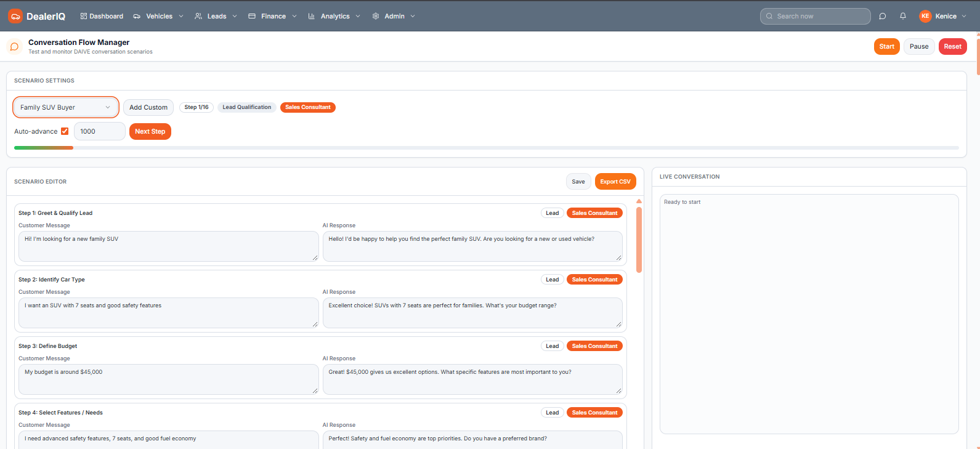Toggle the Auto-advance checkbox
This screenshot has width=980, height=449.
[x=65, y=131]
